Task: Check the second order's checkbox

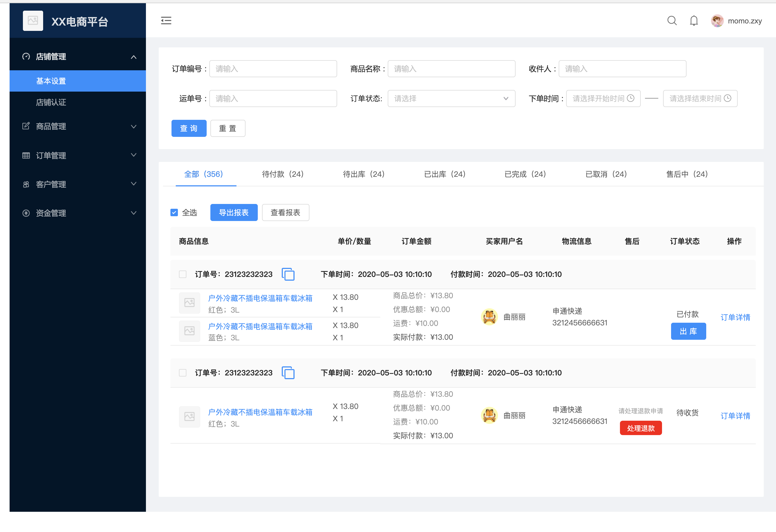Action: point(183,373)
